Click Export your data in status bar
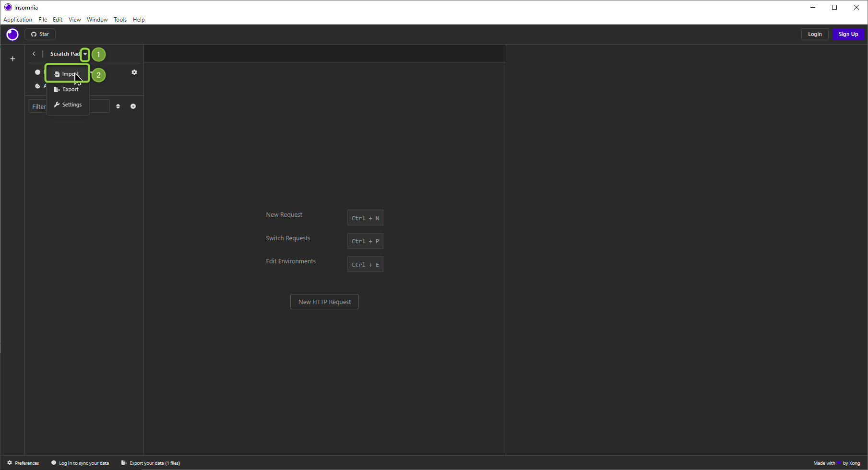 click(x=151, y=463)
